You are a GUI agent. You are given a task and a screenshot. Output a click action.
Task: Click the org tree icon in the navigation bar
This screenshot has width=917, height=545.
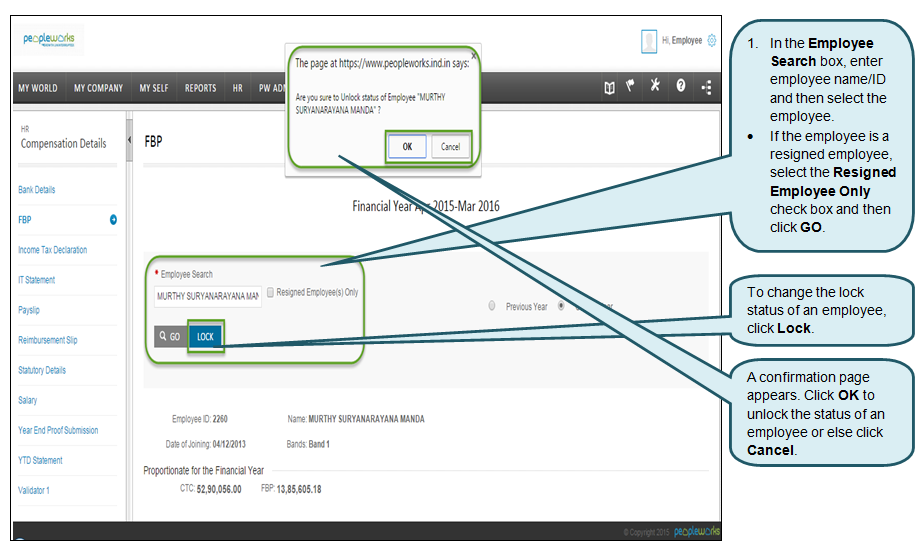pyautogui.click(x=706, y=88)
